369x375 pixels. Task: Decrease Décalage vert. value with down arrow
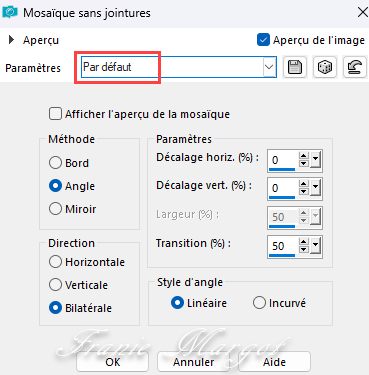coord(303,191)
